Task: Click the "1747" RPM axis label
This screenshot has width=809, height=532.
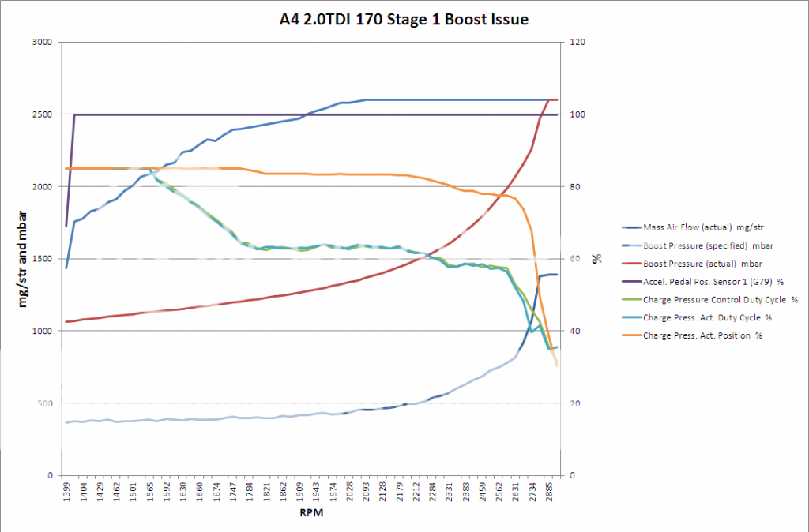Action: 233,493
